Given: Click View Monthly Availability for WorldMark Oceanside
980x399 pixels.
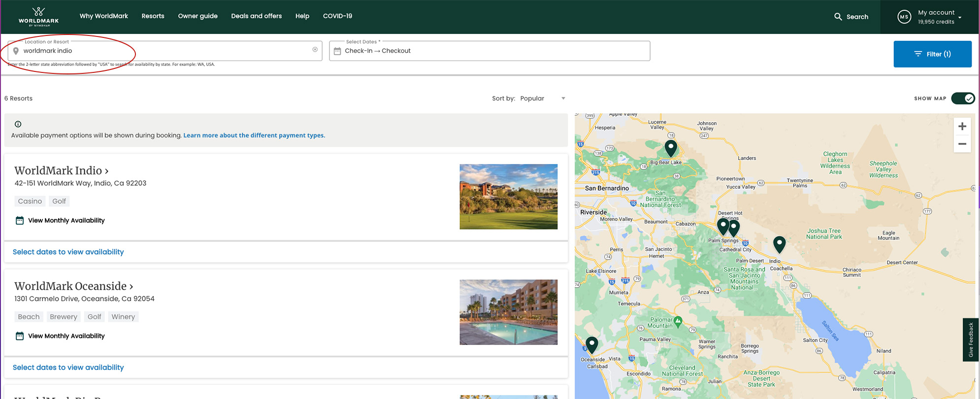Looking at the screenshot, I should click(x=66, y=336).
